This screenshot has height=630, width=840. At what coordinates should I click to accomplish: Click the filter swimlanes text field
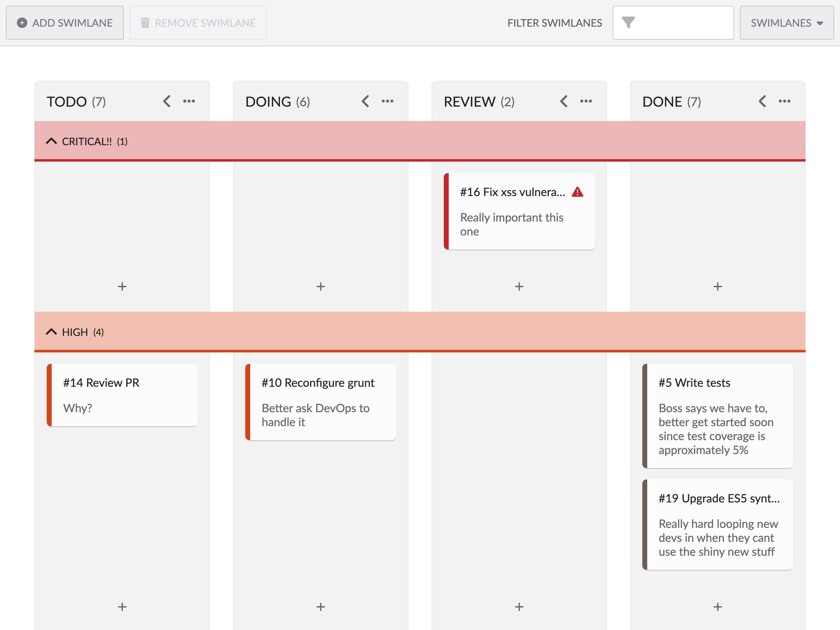pyautogui.click(x=681, y=23)
